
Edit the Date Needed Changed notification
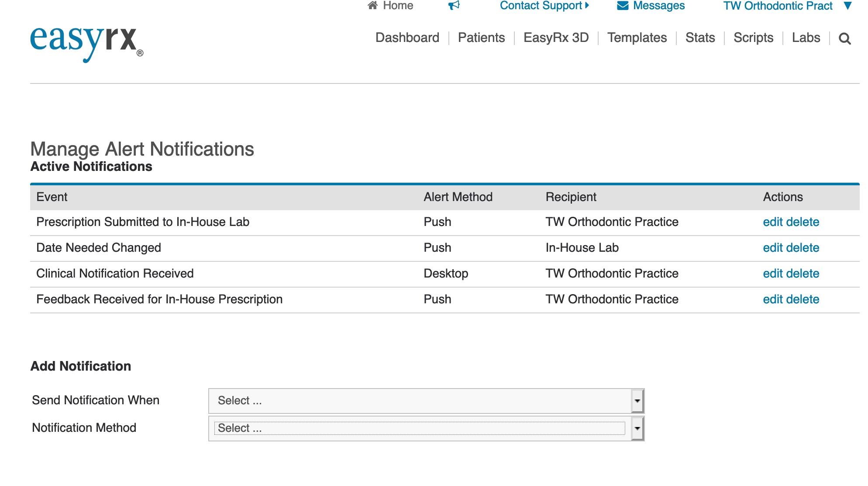pos(772,248)
